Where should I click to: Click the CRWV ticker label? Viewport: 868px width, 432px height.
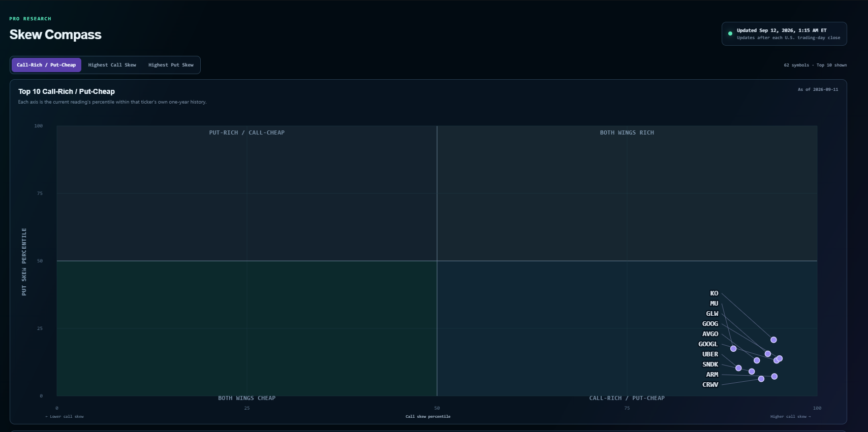[710, 385]
